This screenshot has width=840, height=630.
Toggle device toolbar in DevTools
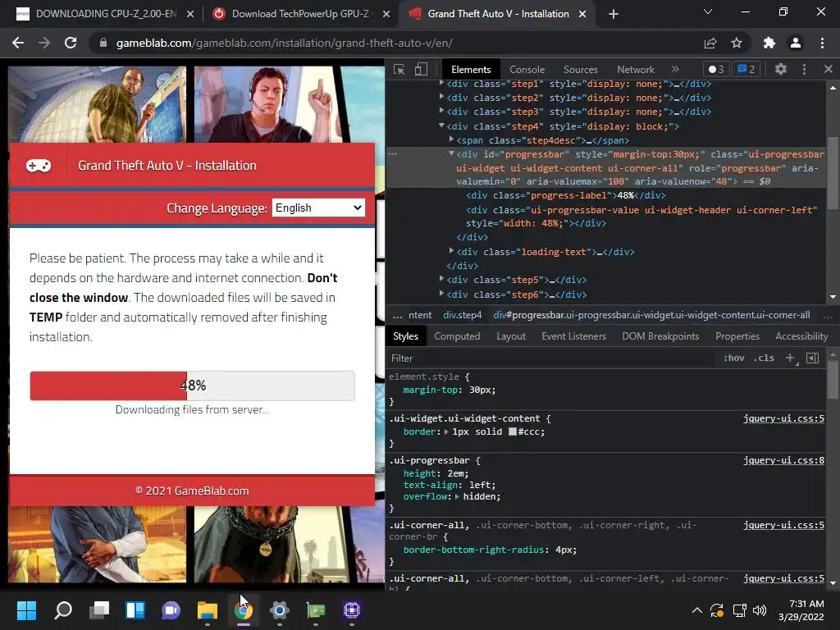click(421, 69)
